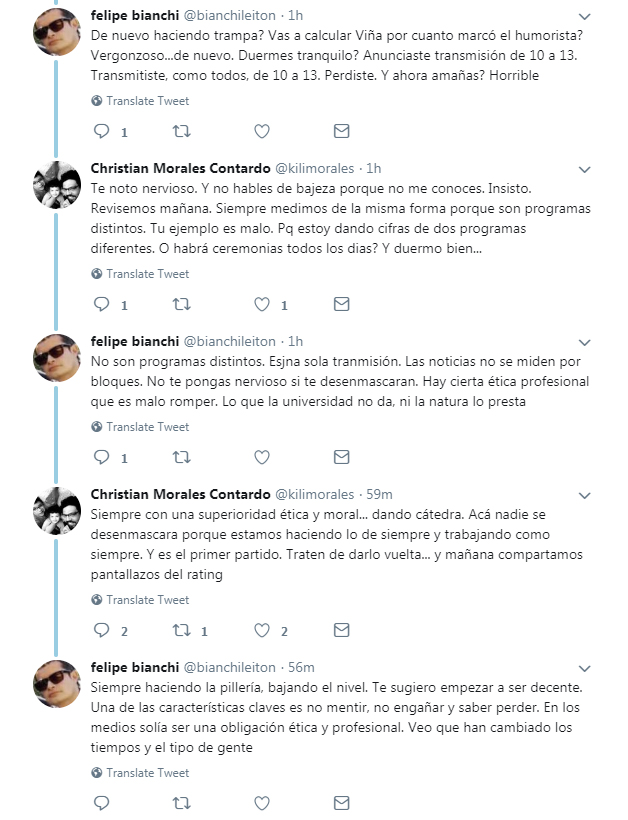Share 'Siempre haciendo la pillería' tweet via direct message
628x820 pixels.
(x=341, y=804)
